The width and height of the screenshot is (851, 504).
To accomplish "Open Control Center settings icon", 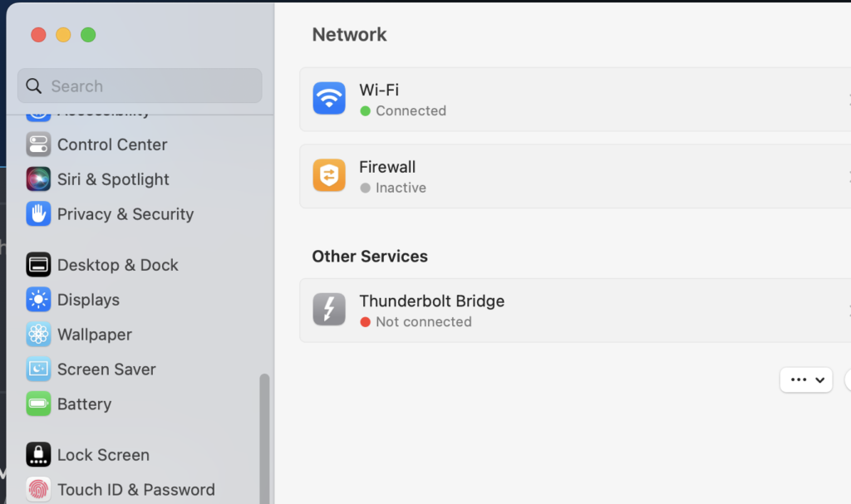I will tap(38, 144).
